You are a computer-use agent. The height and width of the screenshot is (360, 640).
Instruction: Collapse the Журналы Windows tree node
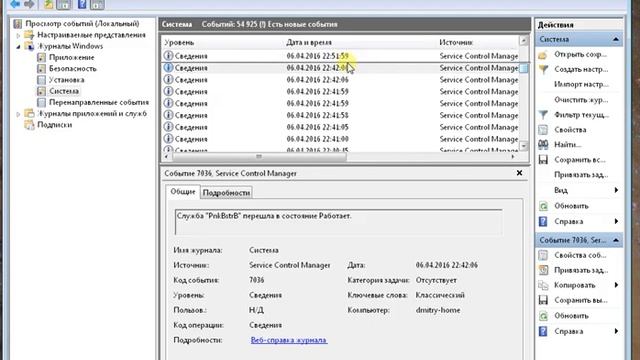click(x=18, y=47)
